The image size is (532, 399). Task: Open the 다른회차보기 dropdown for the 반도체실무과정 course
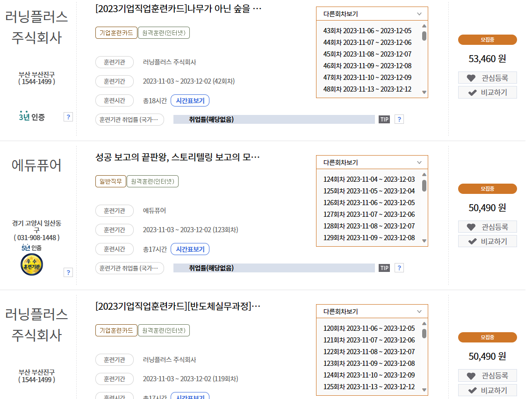pyautogui.click(x=372, y=311)
